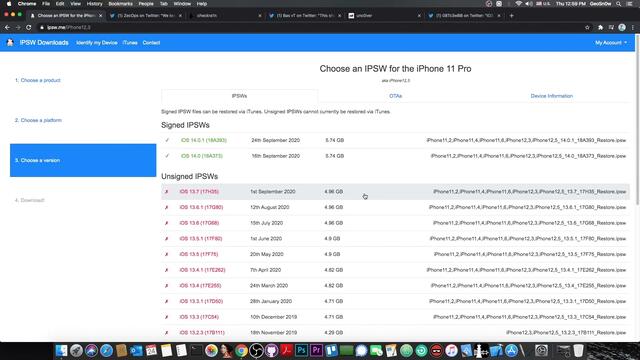This screenshot has height=360, width=640.
Task: Open the History menu
Action: tap(94, 4)
